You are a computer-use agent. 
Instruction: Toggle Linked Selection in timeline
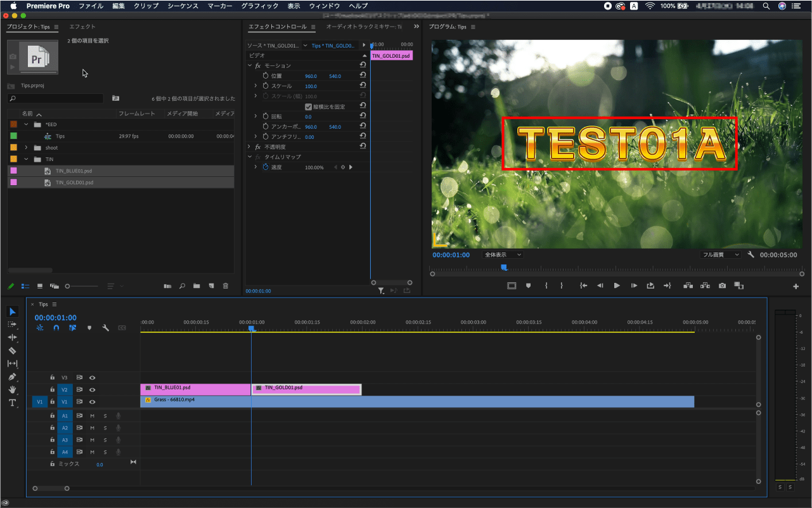[x=73, y=328]
